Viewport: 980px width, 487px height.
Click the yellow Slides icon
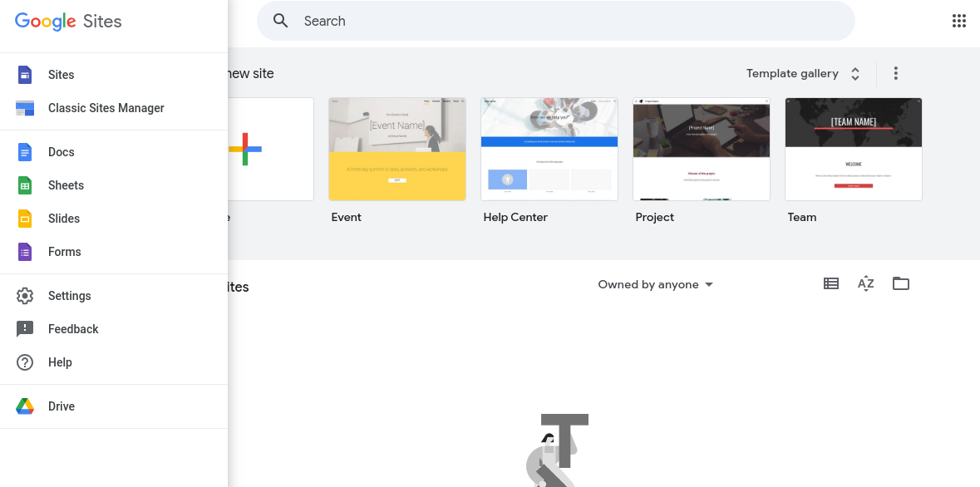coord(25,219)
